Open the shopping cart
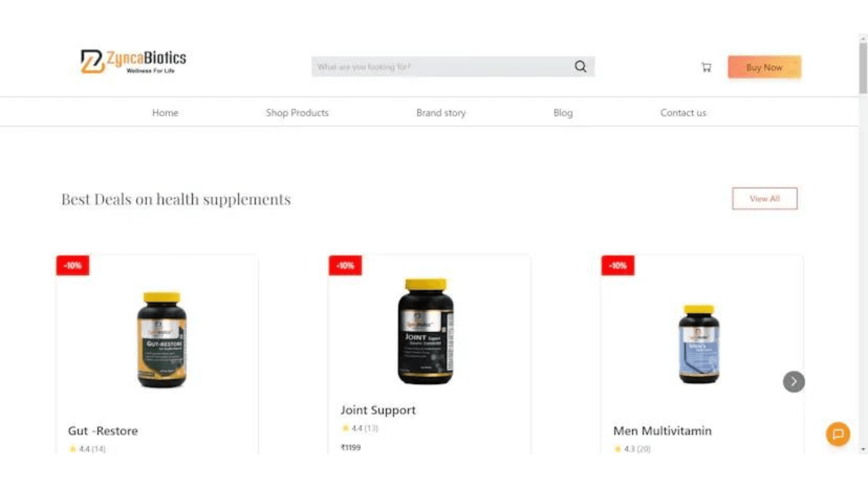 (x=706, y=67)
